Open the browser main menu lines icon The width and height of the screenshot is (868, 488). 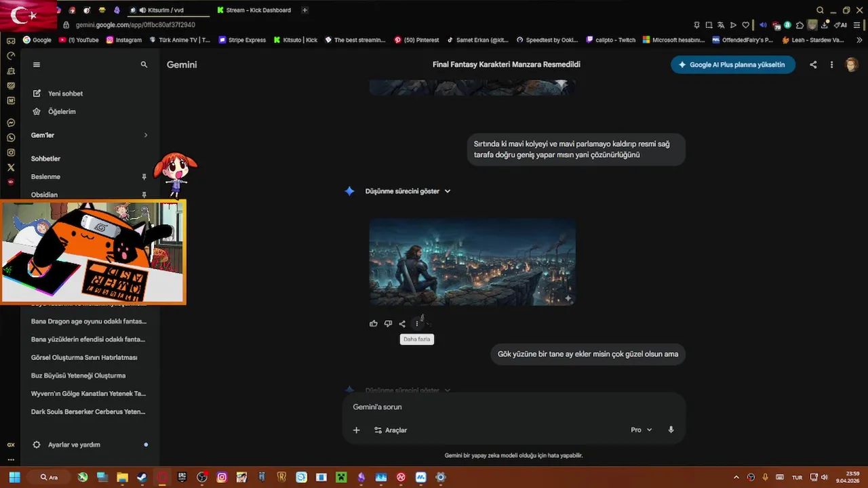856,25
